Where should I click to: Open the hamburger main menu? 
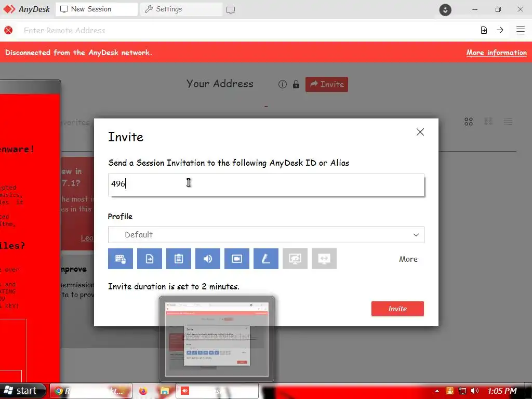coord(521,30)
